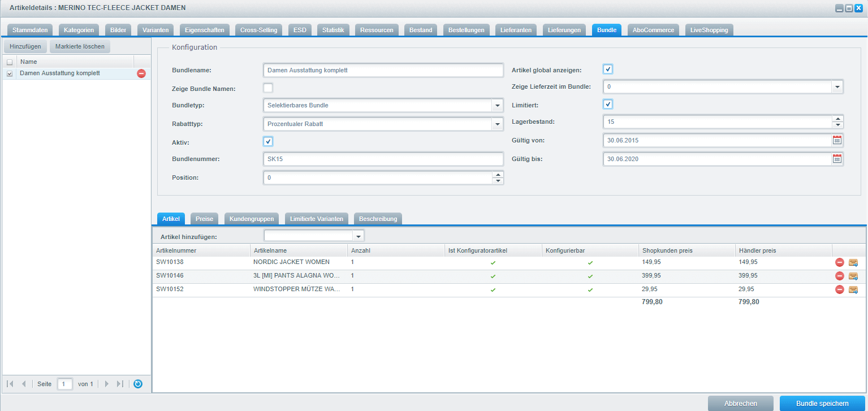Image resolution: width=868 pixels, height=411 pixels.
Task: Open Zeige Lieferzeit im Bundle dropdown
Action: click(837, 87)
